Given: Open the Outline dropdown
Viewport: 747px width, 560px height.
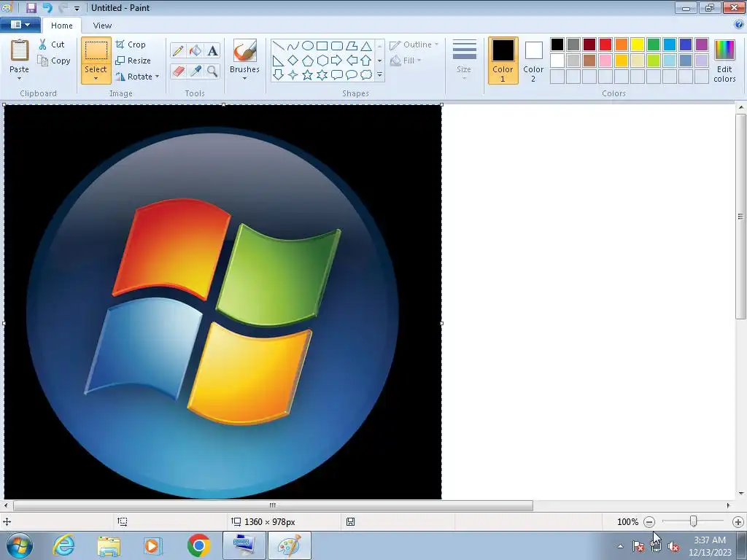Looking at the screenshot, I should pos(414,44).
